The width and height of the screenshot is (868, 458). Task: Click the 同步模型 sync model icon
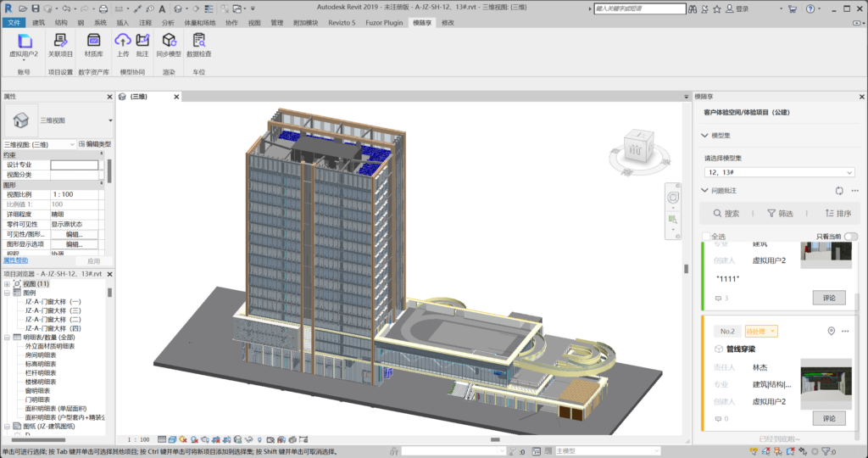170,41
